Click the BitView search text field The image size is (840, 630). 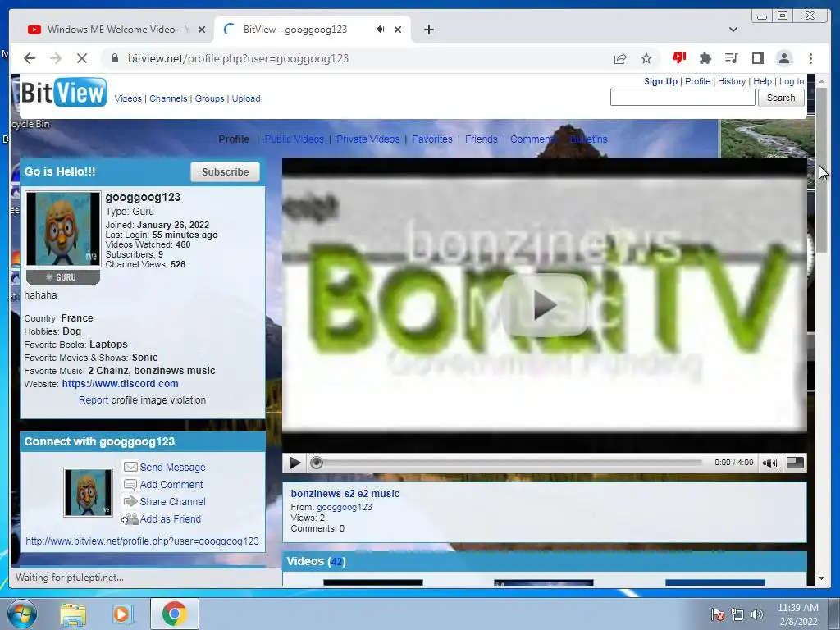point(682,98)
